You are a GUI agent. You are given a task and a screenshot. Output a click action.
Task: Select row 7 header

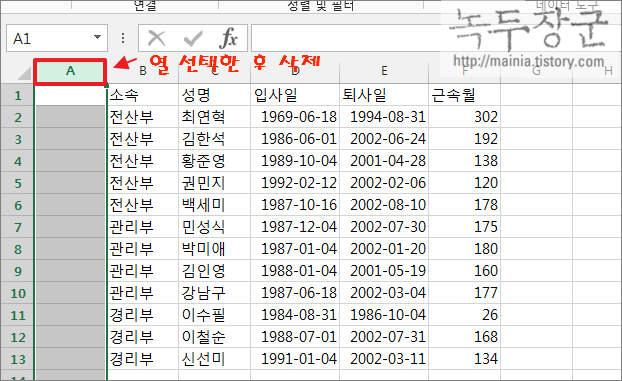click(x=17, y=227)
